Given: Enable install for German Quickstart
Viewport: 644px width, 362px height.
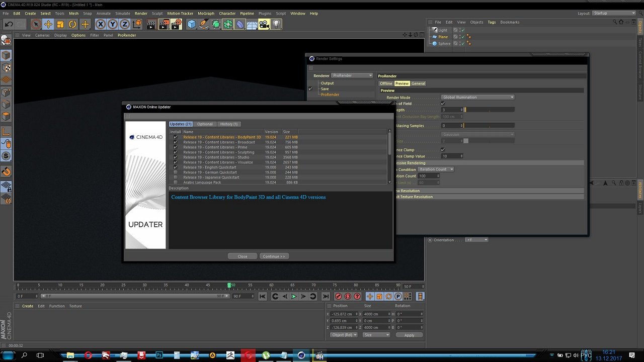Looking at the screenshot, I should point(176,172).
